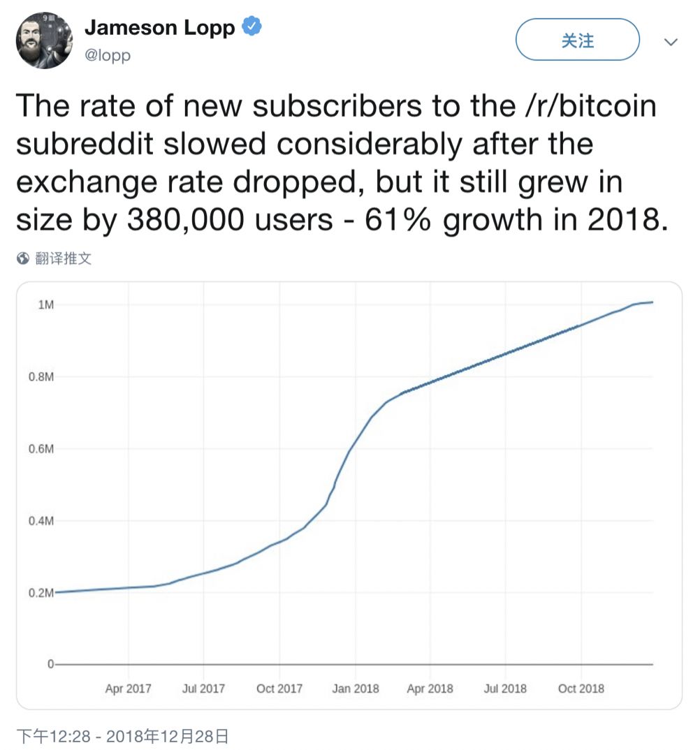Click the @lopp handle
700x750 pixels.
(108, 55)
